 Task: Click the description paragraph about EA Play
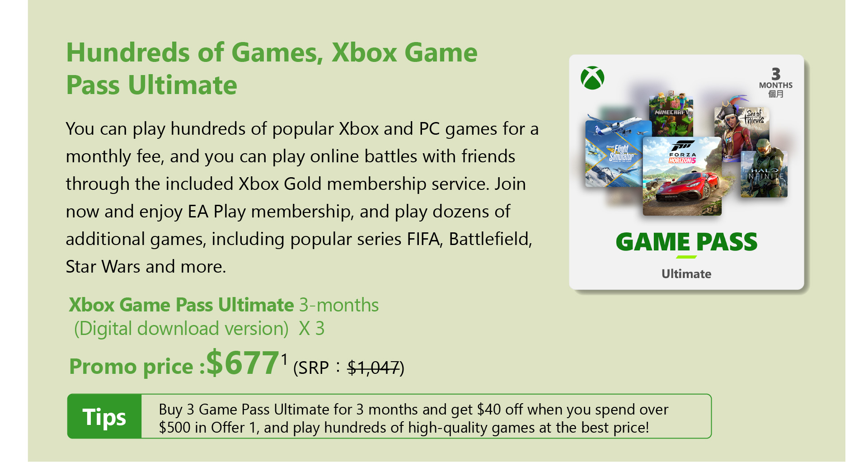coord(302,198)
